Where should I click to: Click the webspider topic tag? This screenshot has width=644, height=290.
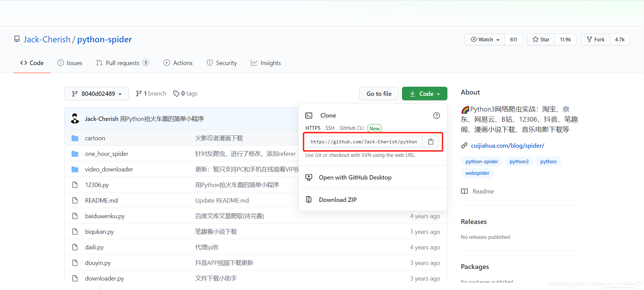click(x=477, y=173)
